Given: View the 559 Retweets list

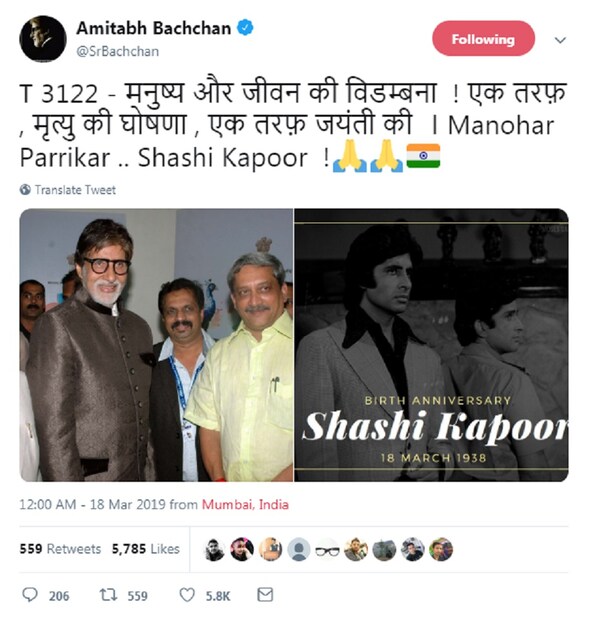Looking at the screenshot, I should click(x=60, y=549).
